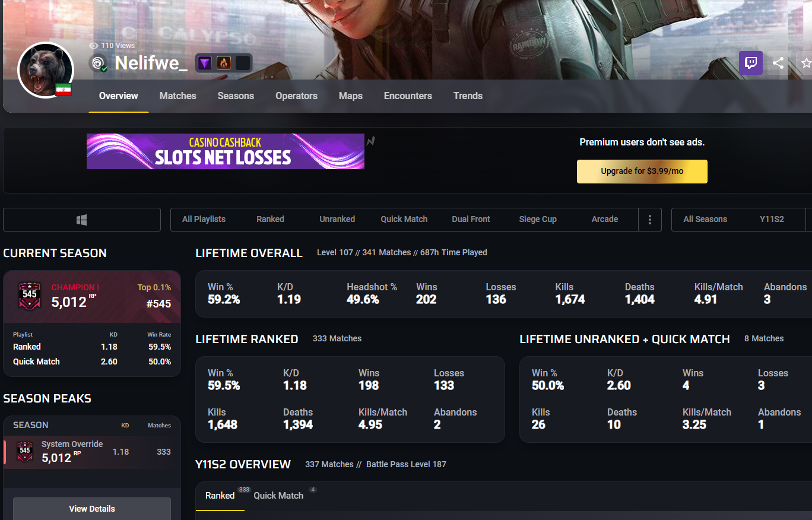812x520 pixels.
Task: Switch to the Overview tab
Action: [x=119, y=96]
